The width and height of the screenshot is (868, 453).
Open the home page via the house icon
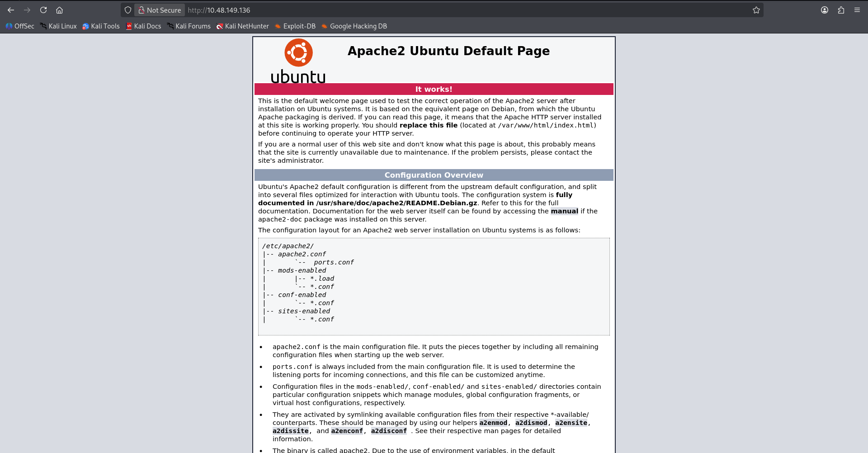(59, 10)
